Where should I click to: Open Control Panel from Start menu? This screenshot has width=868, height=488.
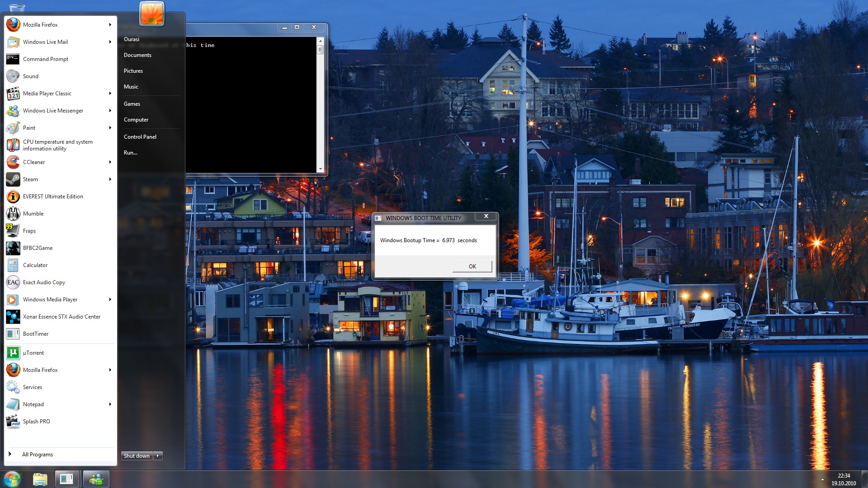point(140,137)
